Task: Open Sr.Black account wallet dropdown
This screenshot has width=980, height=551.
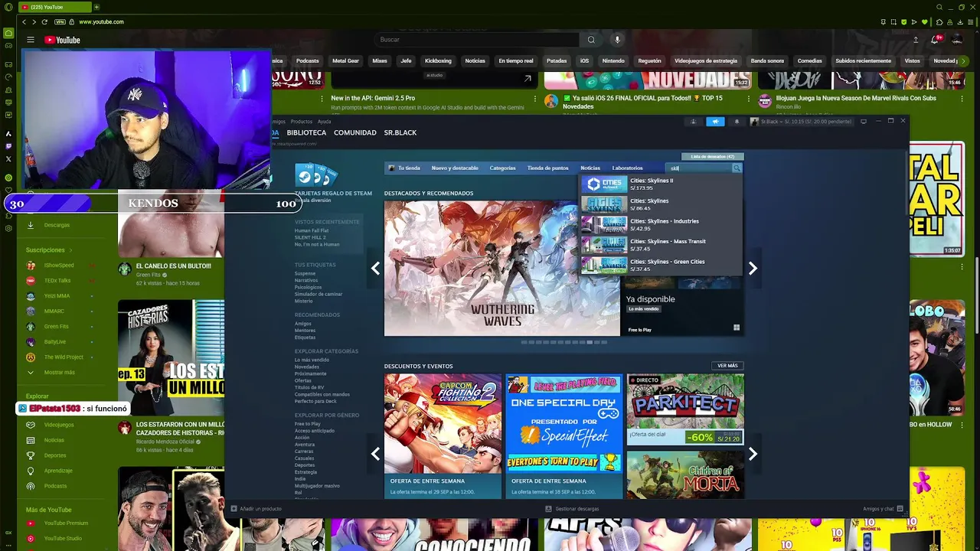Action: pos(802,122)
